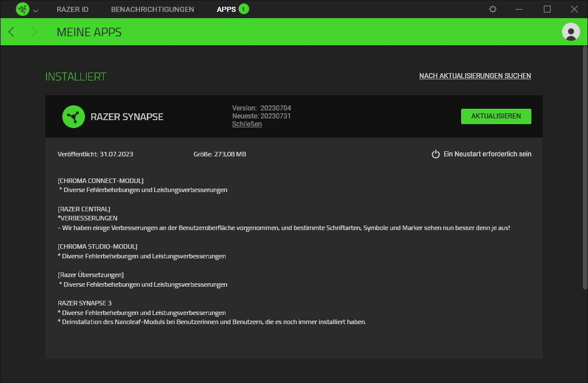588x383 pixels.
Task: Open the user profile avatar
Action: (571, 32)
